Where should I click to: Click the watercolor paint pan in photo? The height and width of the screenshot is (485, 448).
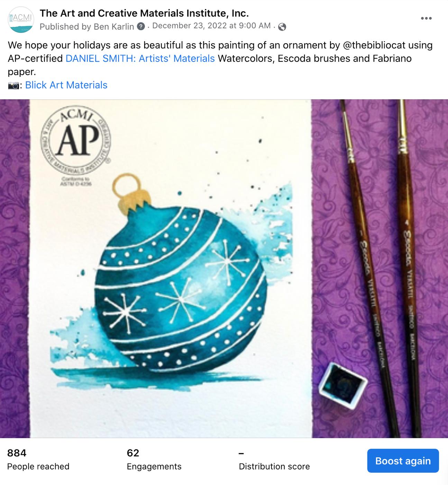click(x=343, y=385)
